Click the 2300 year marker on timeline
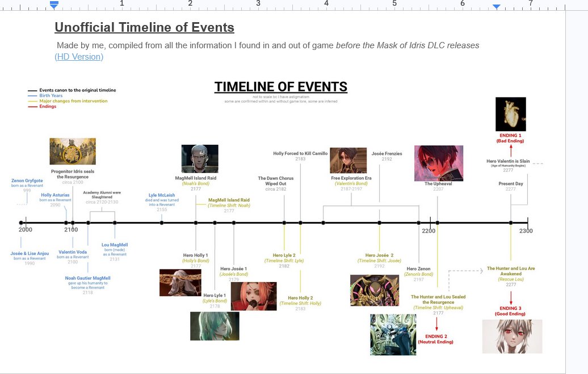The width and height of the screenshot is (588, 374). tap(526, 231)
